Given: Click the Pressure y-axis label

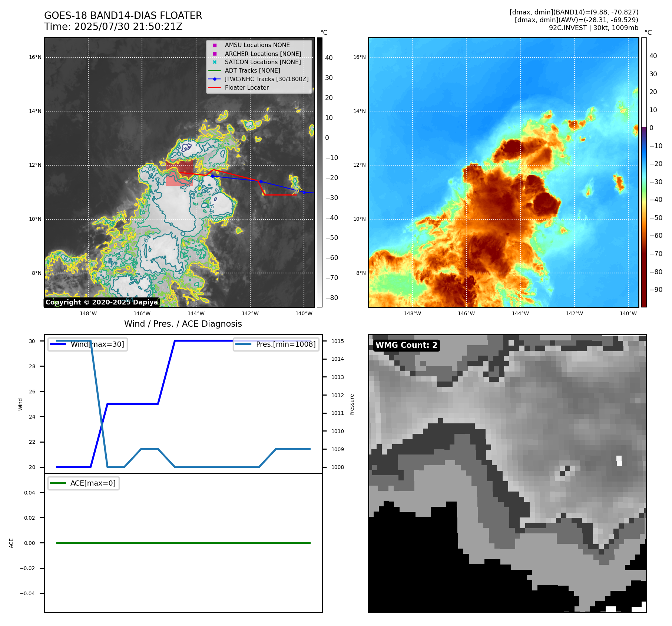Looking at the screenshot, I should [352, 404].
